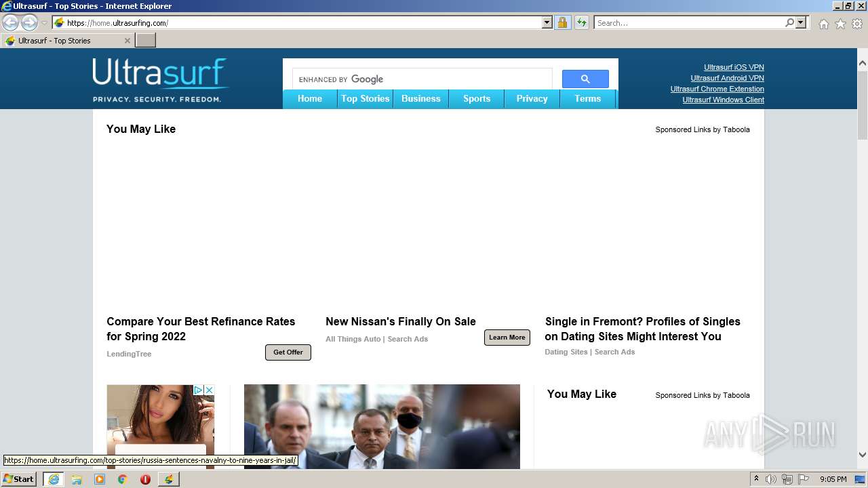Open the Tools gear icon
Image resolution: width=868 pixels, height=488 pixels.
(857, 24)
